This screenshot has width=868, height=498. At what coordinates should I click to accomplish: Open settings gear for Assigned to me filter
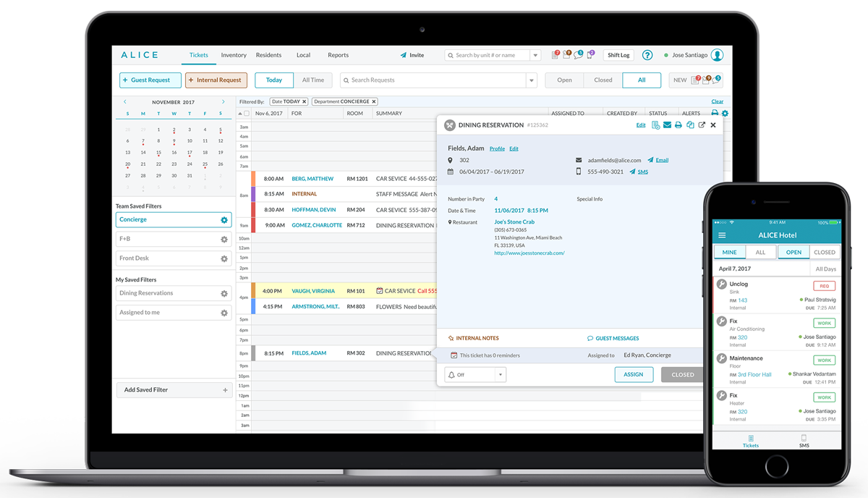tap(224, 313)
